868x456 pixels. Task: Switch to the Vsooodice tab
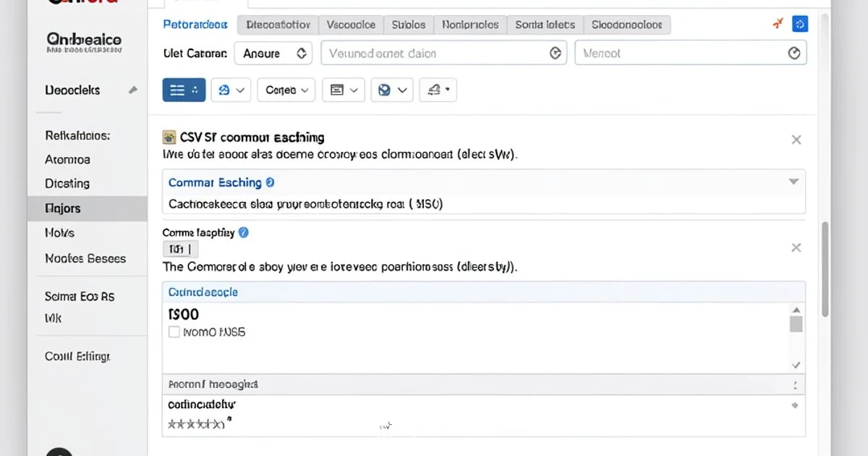[x=351, y=25]
